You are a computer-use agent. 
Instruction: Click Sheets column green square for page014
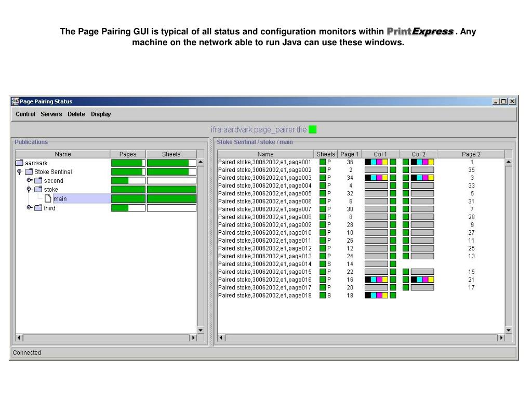(x=323, y=264)
